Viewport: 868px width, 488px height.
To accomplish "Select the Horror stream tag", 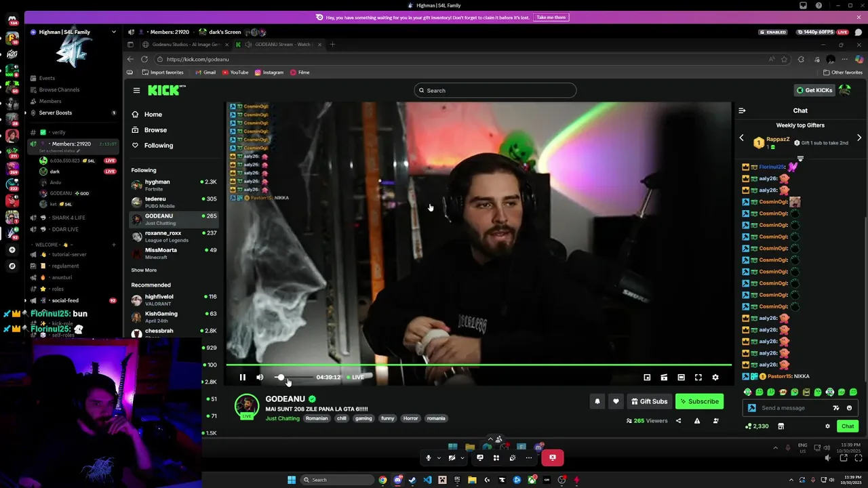I will click(x=411, y=418).
